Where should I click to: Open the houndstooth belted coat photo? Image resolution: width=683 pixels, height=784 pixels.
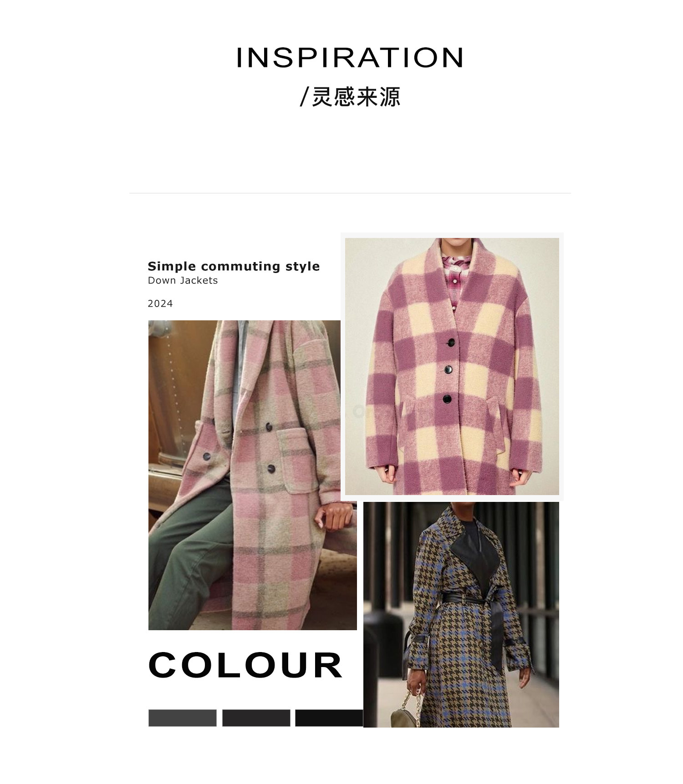click(461, 615)
